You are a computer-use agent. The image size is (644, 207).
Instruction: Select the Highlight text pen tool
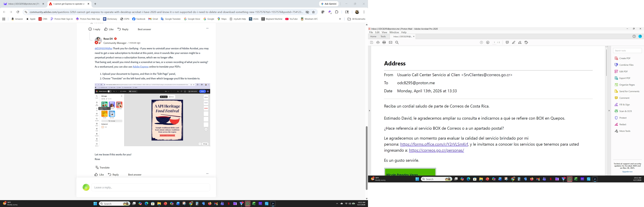[x=513, y=43]
